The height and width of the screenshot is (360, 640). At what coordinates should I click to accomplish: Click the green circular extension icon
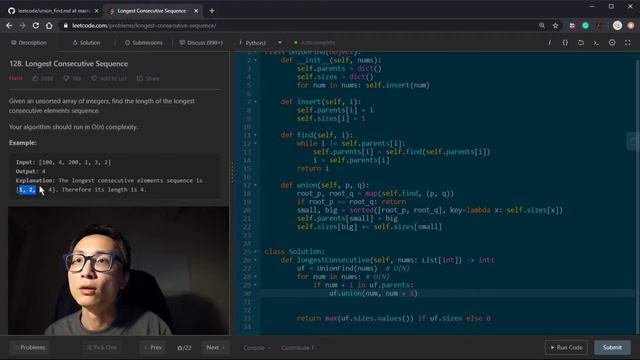click(x=585, y=25)
